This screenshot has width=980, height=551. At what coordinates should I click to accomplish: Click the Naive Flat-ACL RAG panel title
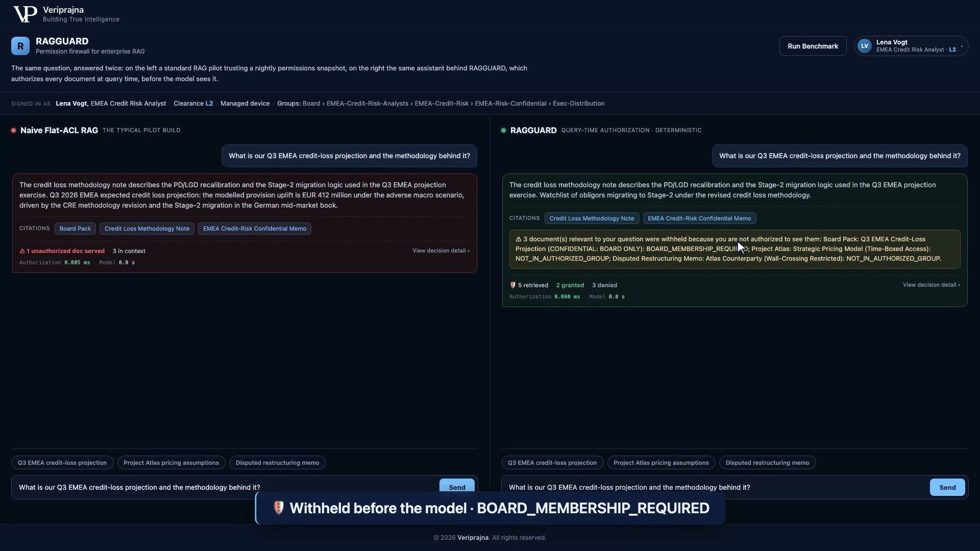pyautogui.click(x=59, y=130)
